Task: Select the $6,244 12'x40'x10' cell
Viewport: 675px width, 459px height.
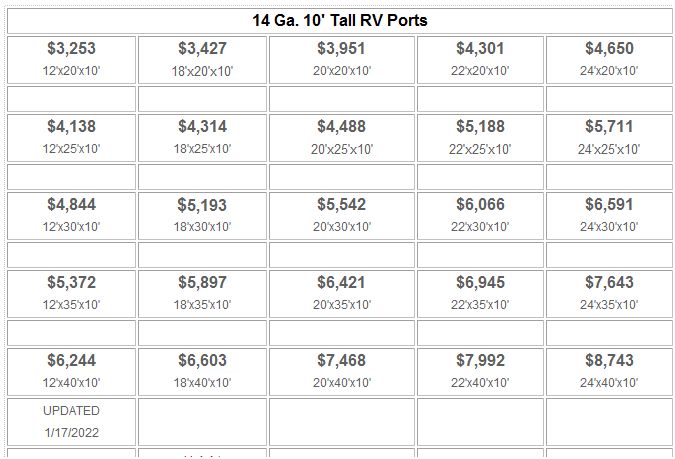Action: (71, 372)
